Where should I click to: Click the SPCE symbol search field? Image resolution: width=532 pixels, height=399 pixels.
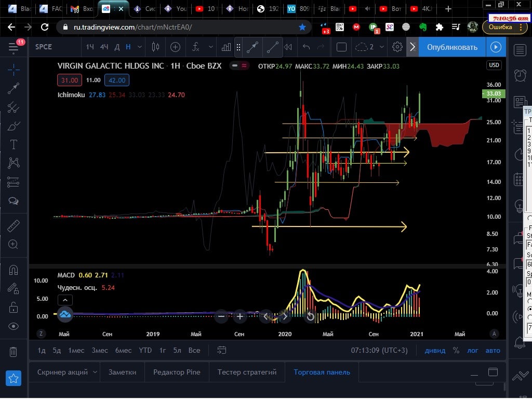tap(54, 47)
